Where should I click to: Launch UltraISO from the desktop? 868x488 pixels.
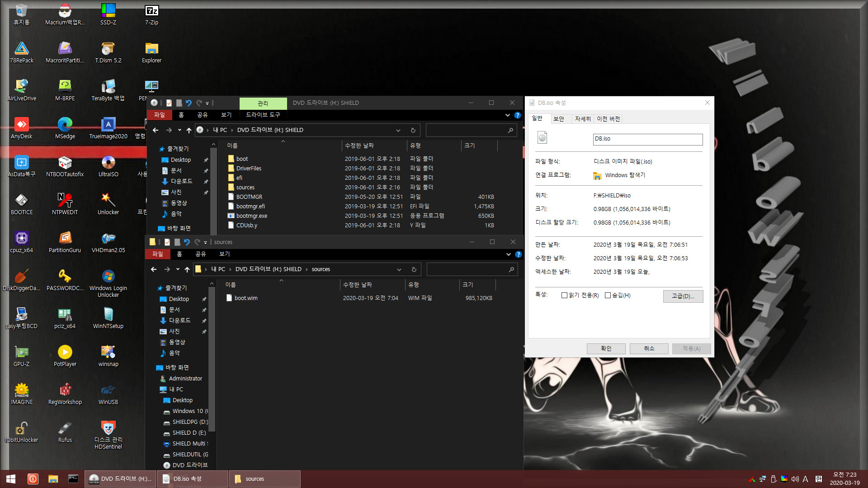pos(108,166)
